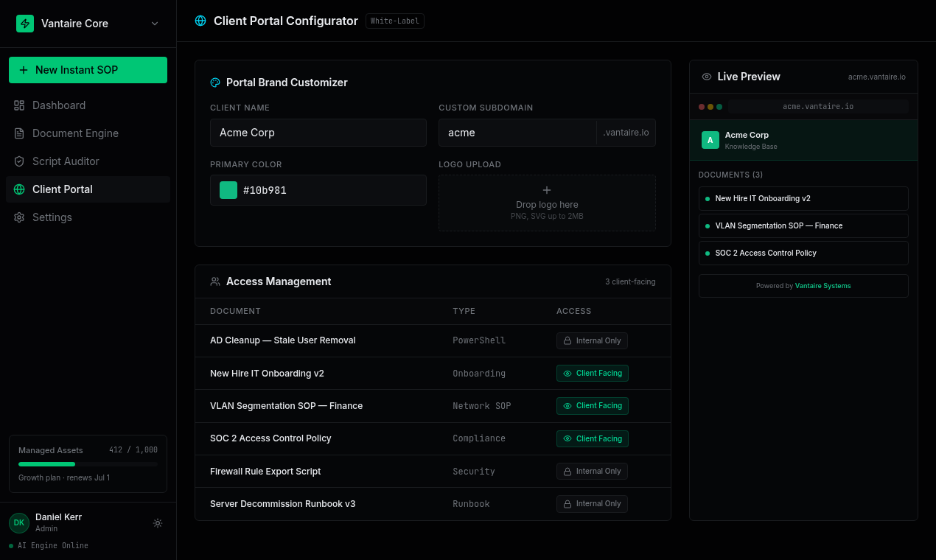936x560 pixels.
Task: Click the 'Network SOP' type cell
Action: tap(482, 406)
